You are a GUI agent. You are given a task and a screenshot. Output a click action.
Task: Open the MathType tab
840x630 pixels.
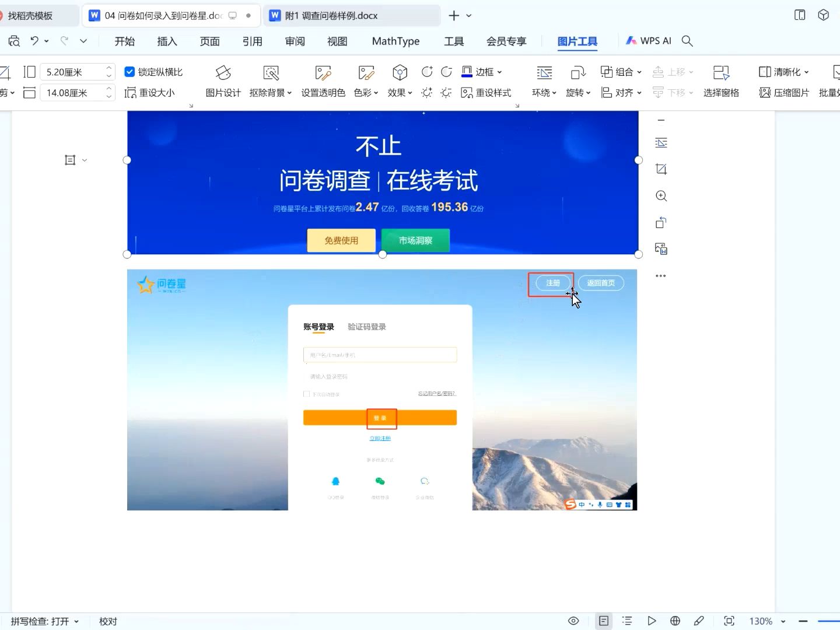pyautogui.click(x=395, y=41)
